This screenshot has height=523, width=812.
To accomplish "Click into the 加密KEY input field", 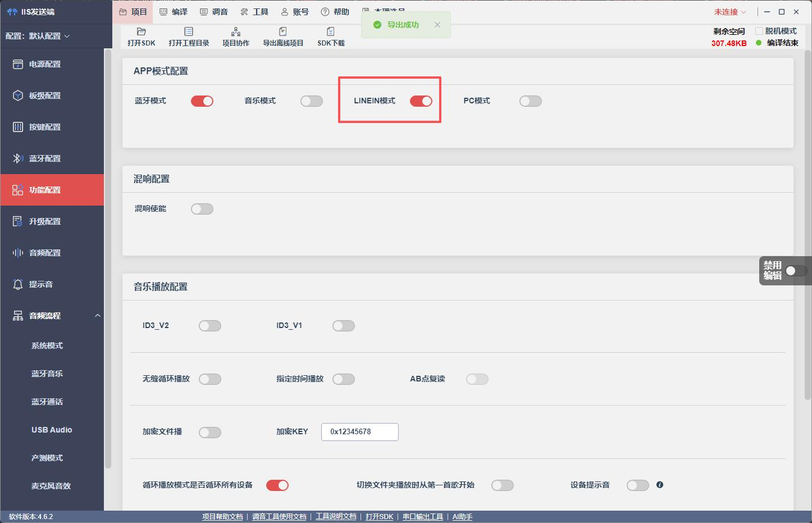I will point(360,432).
